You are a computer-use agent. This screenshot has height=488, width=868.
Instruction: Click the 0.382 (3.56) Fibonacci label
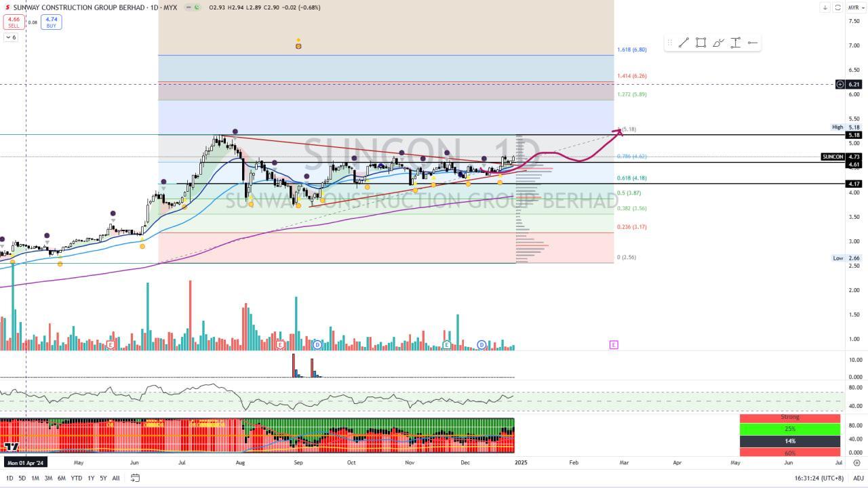click(631, 208)
